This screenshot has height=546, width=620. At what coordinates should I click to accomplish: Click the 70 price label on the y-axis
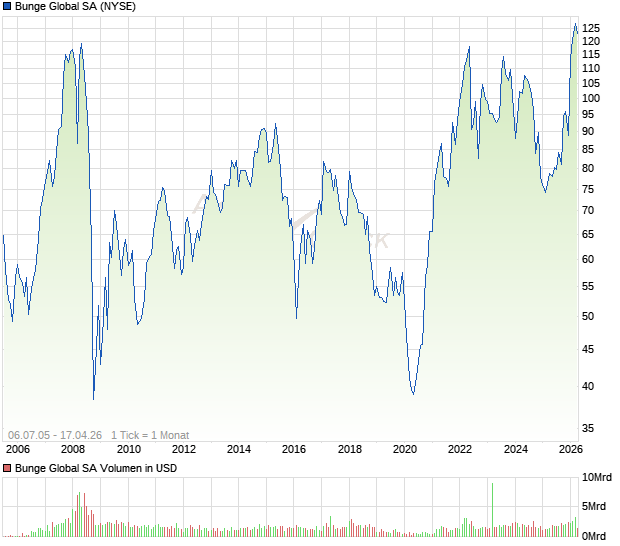(x=588, y=210)
